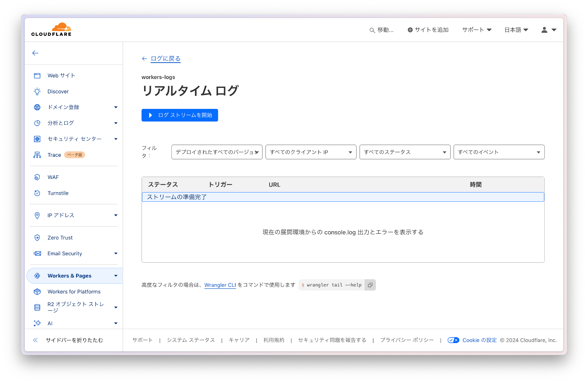Viewport: 588px width, 383px height.
Task: Select Discover in sidebar
Action: (x=58, y=91)
